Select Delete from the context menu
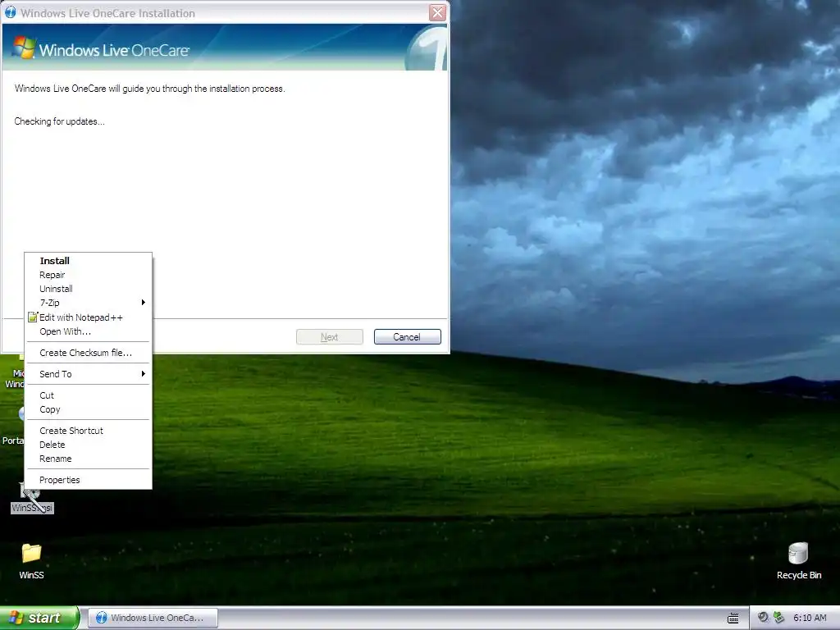 tap(89, 445)
